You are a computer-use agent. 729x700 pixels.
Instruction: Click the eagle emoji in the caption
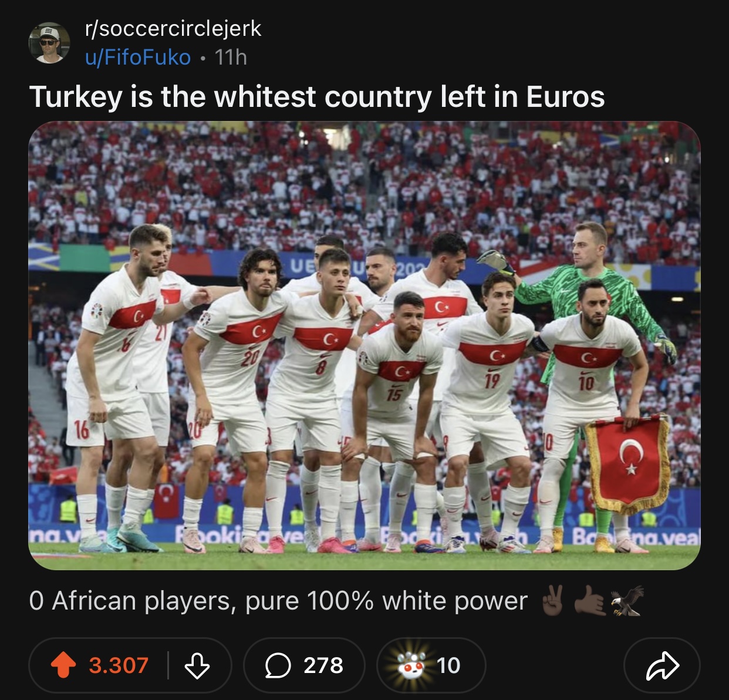(627, 601)
